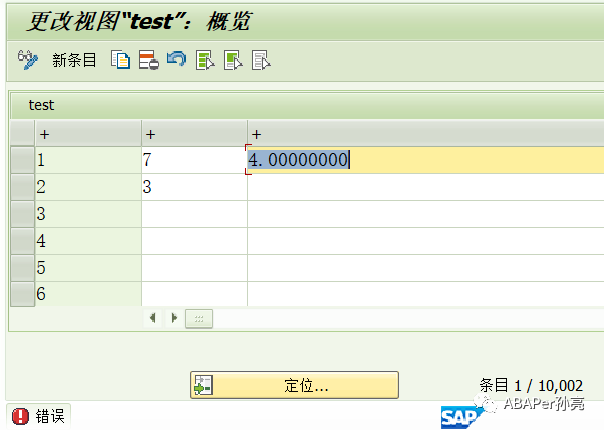Click the Select All icon
The height and width of the screenshot is (430, 604).
click(x=205, y=60)
